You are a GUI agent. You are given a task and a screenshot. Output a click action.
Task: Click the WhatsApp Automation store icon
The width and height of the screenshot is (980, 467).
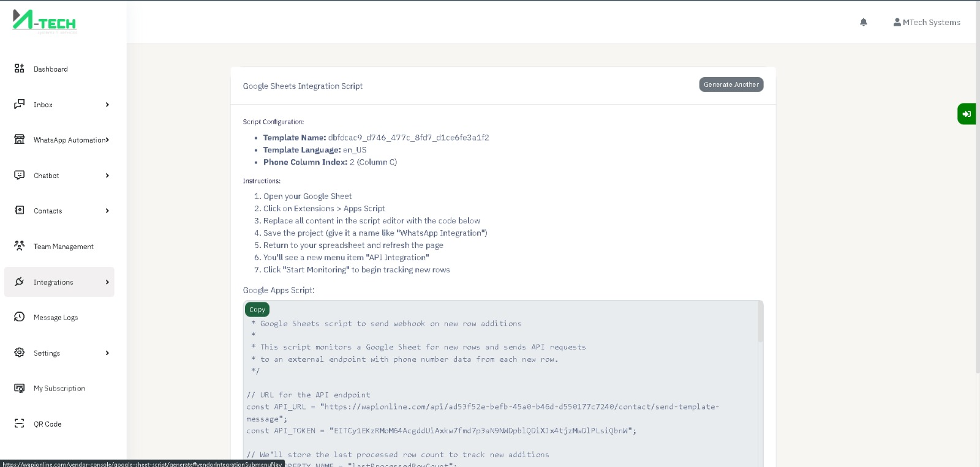(20, 140)
